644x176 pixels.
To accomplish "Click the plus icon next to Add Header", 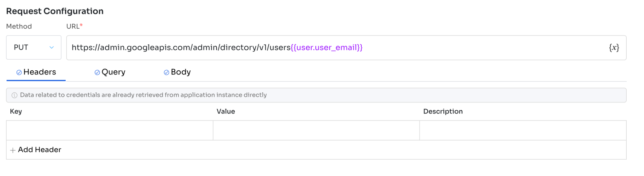I will [13, 150].
